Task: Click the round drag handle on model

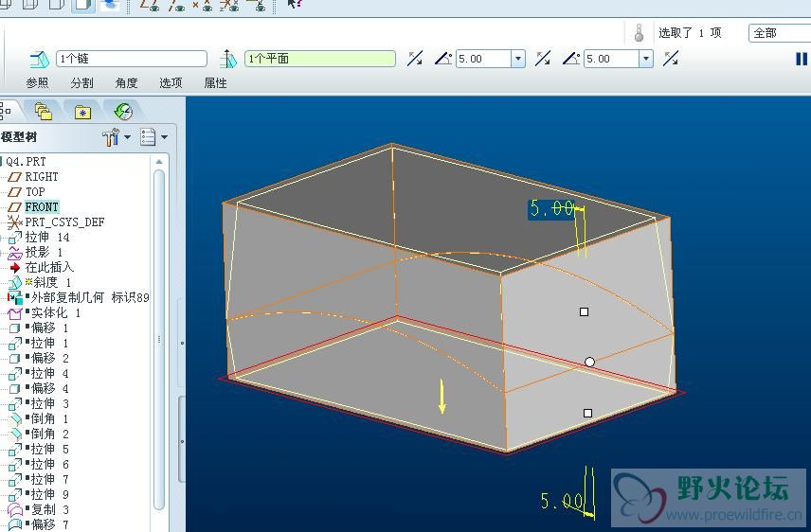Action: tap(589, 363)
